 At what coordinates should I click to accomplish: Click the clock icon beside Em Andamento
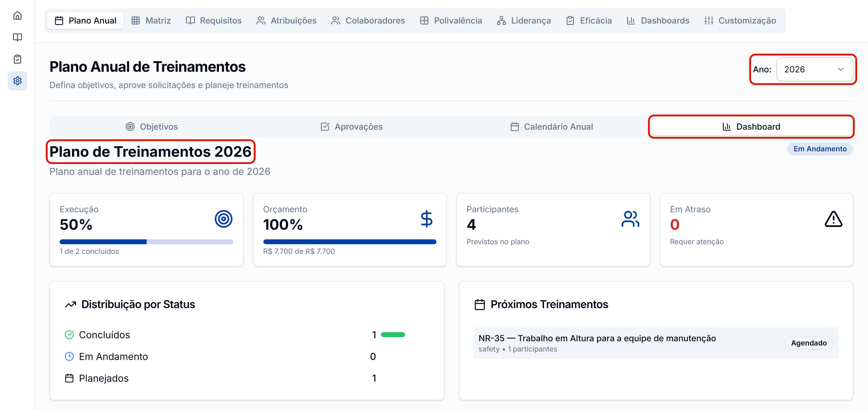[69, 356]
